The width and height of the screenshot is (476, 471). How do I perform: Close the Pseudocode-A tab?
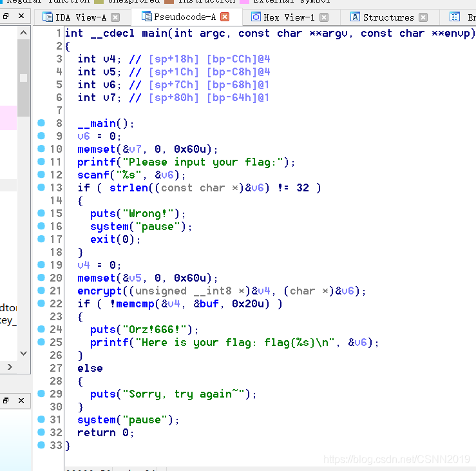(225, 17)
